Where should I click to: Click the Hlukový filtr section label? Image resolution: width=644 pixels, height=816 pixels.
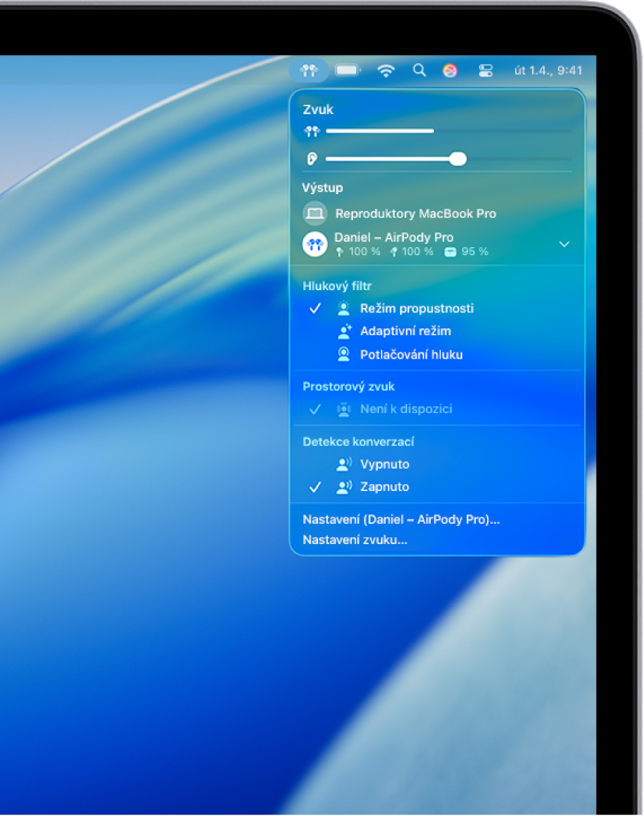coord(337,286)
